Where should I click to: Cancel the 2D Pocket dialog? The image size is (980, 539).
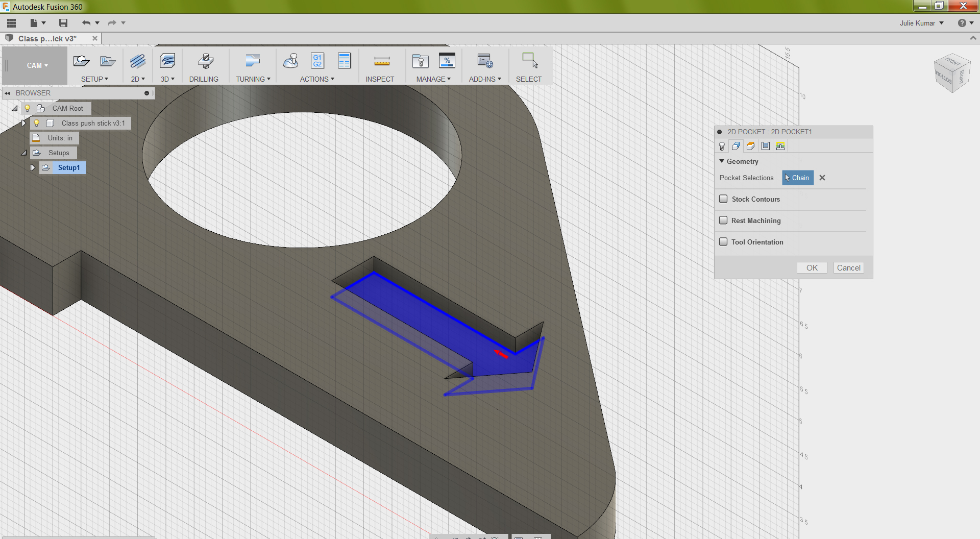coord(848,267)
